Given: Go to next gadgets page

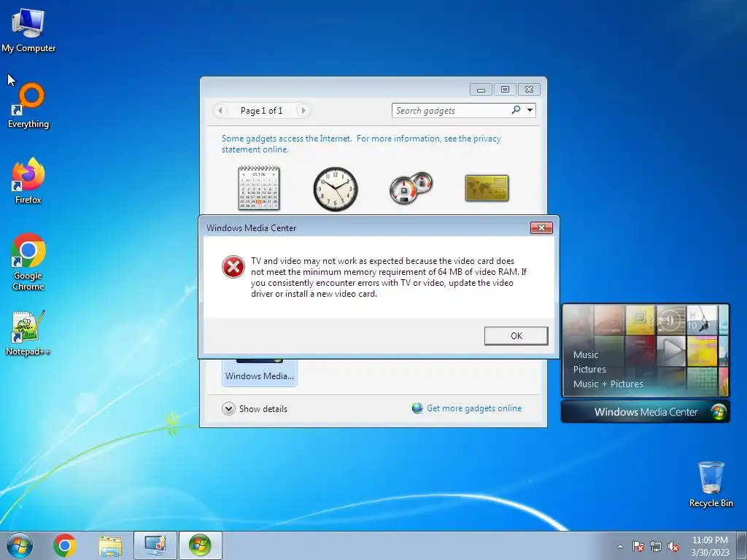Looking at the screenshot, I should (x=303, y=111).
